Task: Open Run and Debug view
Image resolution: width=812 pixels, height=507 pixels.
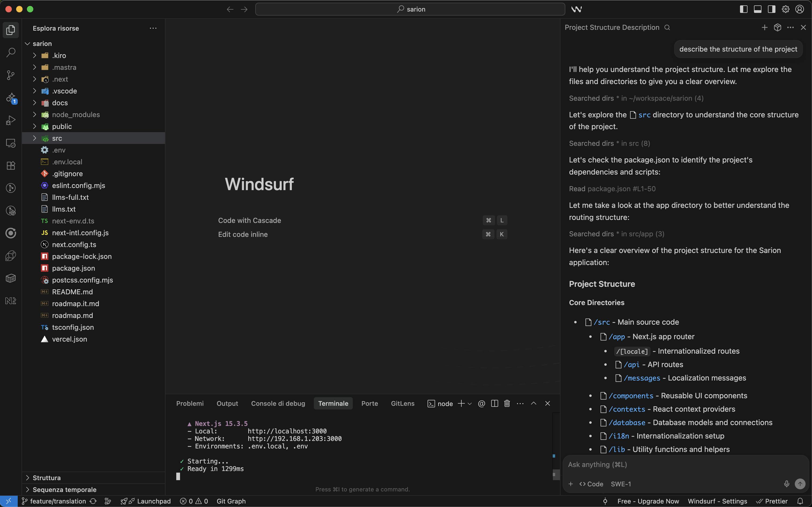Action: point(11,120)
